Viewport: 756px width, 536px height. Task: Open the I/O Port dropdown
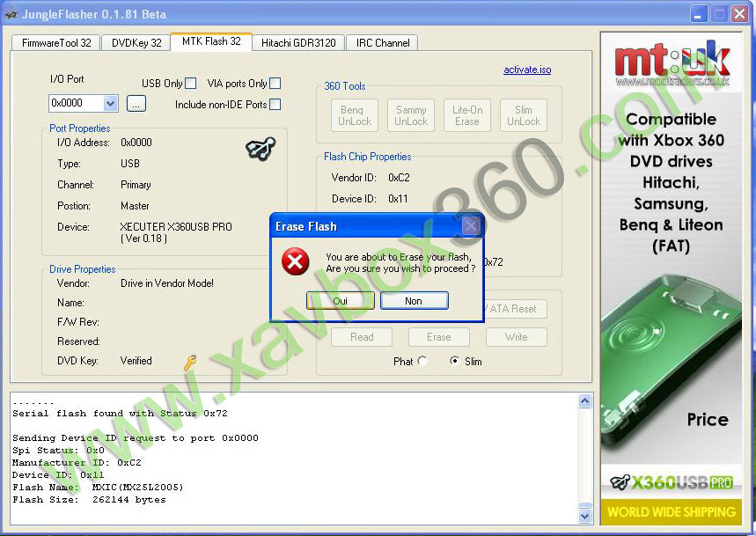(110, 103)
